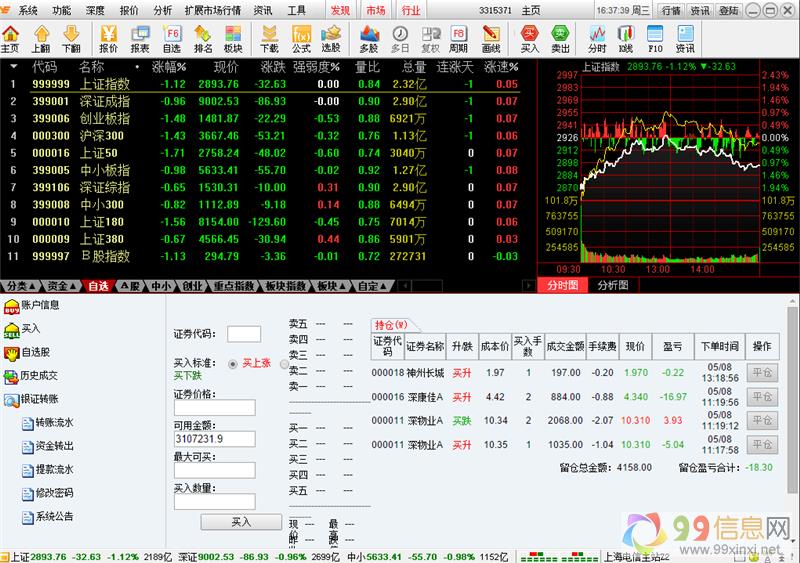This screenshot has width=800, height=563.
Task: Switch to the 分析图 chart tab
Action: pos(613,285)
